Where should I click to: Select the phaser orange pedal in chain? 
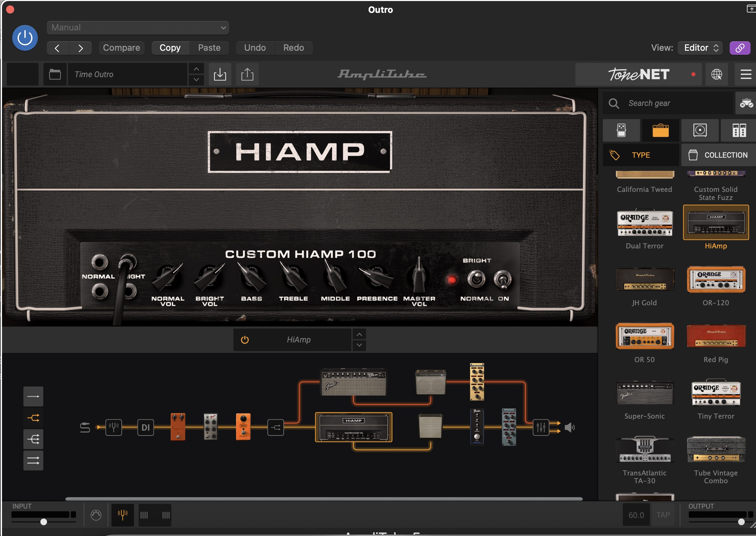pos(243,426)
